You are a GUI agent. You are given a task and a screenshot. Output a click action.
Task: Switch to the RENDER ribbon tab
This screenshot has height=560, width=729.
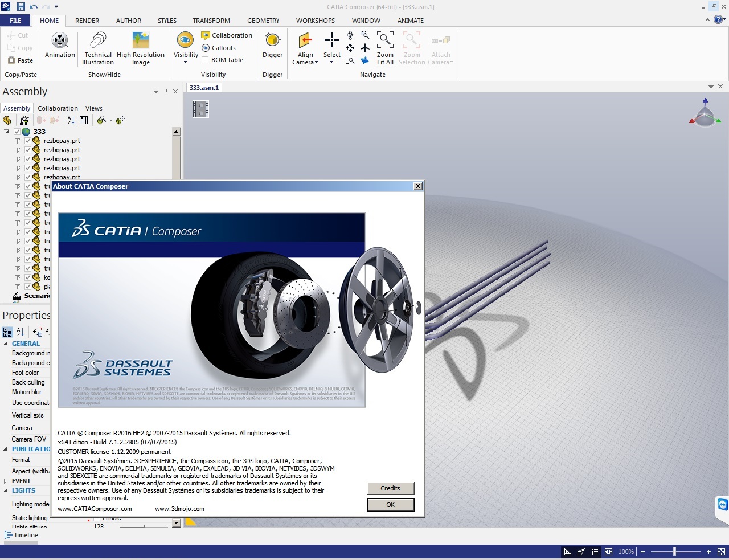click(87, 21)
